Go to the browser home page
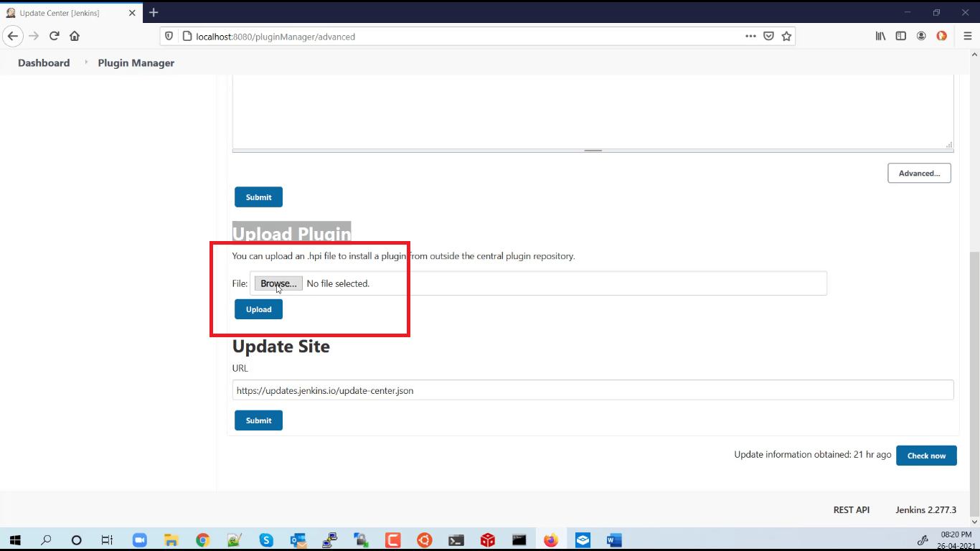This screenshot has width=980, height=551. coord(75,36)
